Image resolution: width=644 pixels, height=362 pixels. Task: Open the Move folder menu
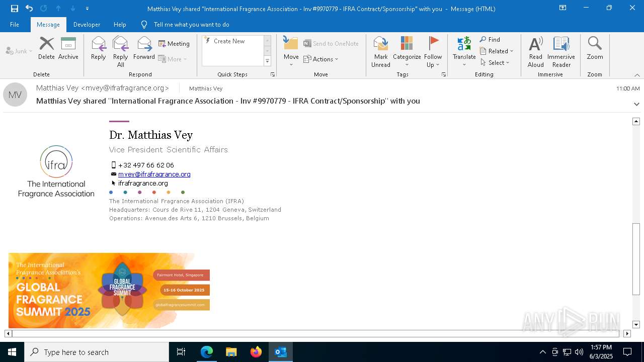(x=291, y=52)
